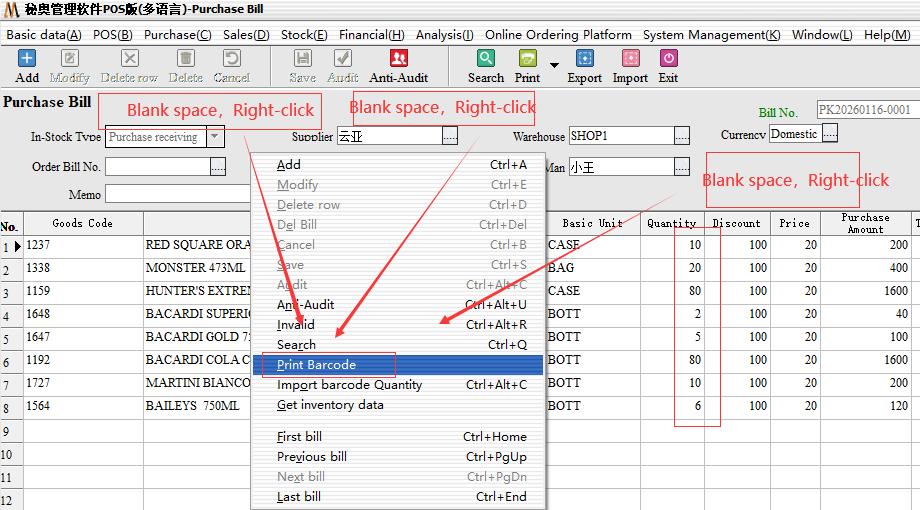Open the Warehouse lookup ellipsis button

[x=682, y=136]
